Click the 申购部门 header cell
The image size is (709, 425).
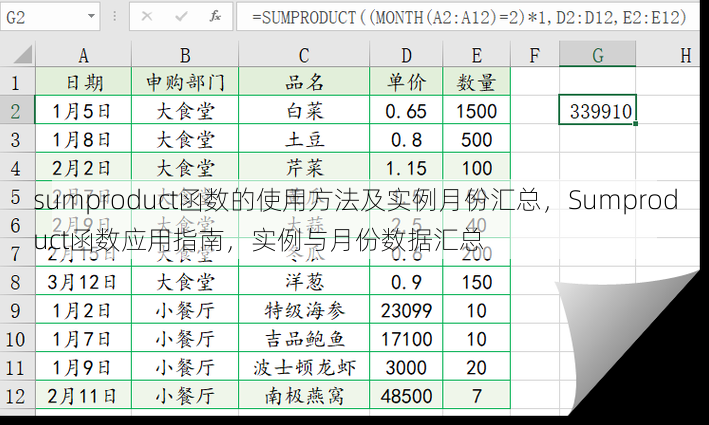(185, 82)
